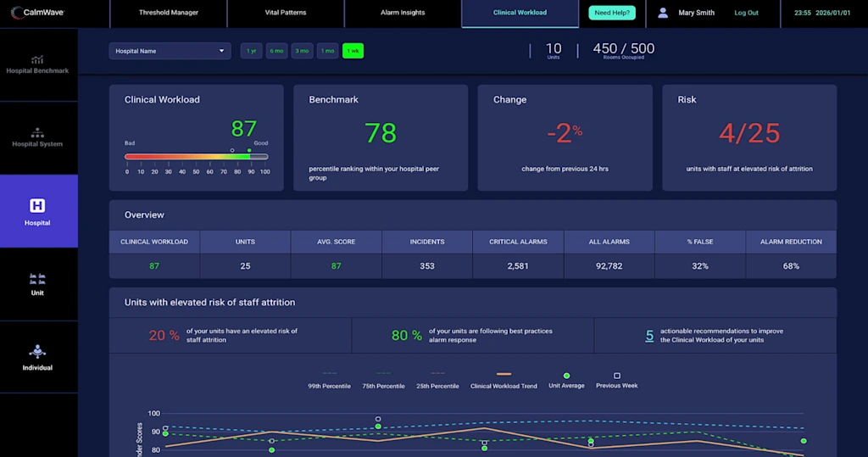Open the Unit beds icon
The image size is (868, 457).
[x=37, y=278]
